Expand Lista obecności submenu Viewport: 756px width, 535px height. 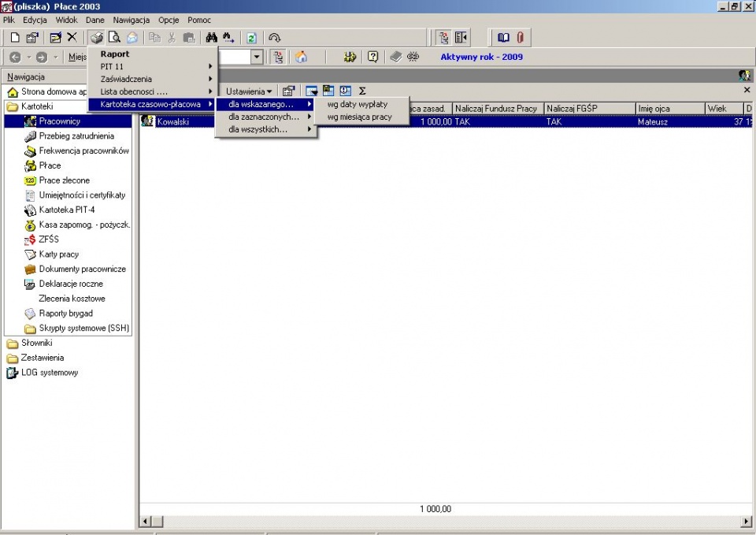[x=153, y=91]
